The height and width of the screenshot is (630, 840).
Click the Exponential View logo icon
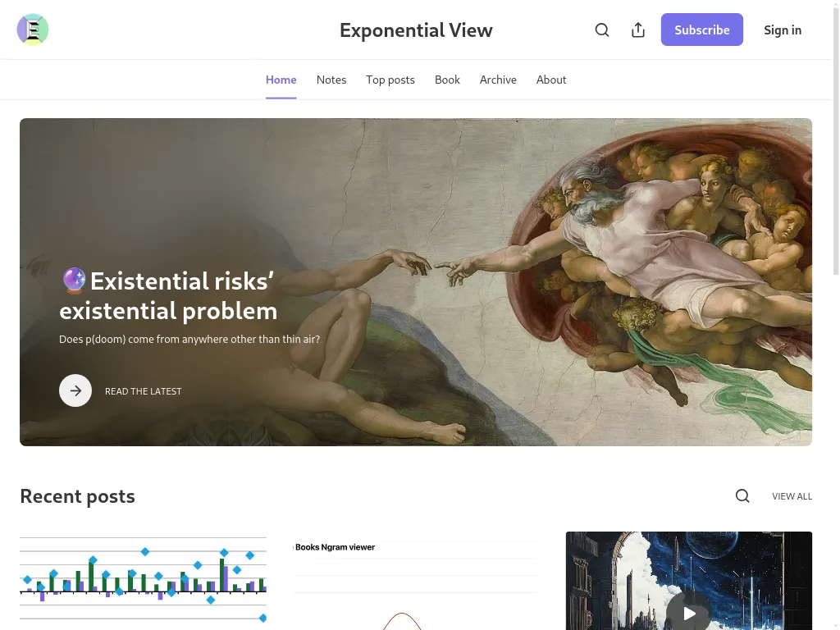point(33,30)
